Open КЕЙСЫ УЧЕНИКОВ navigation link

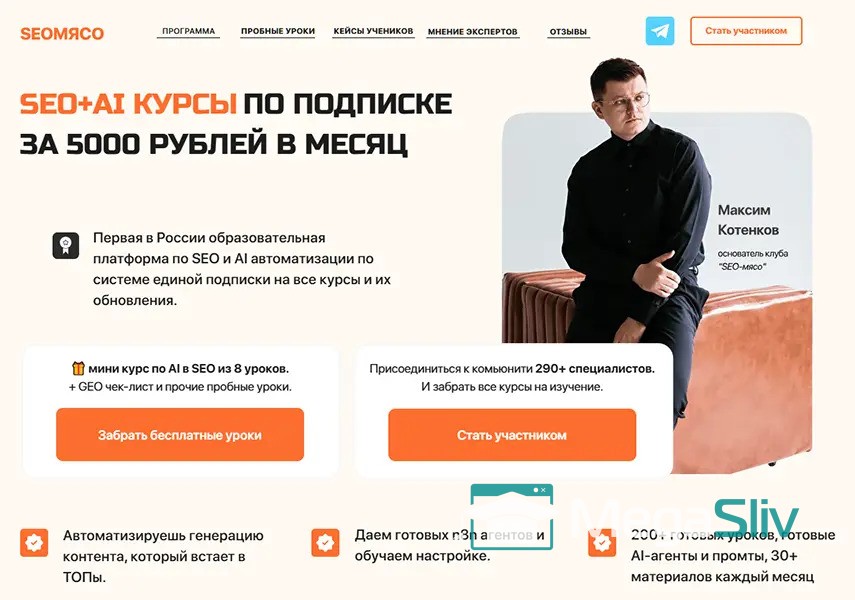pos(374,31)
